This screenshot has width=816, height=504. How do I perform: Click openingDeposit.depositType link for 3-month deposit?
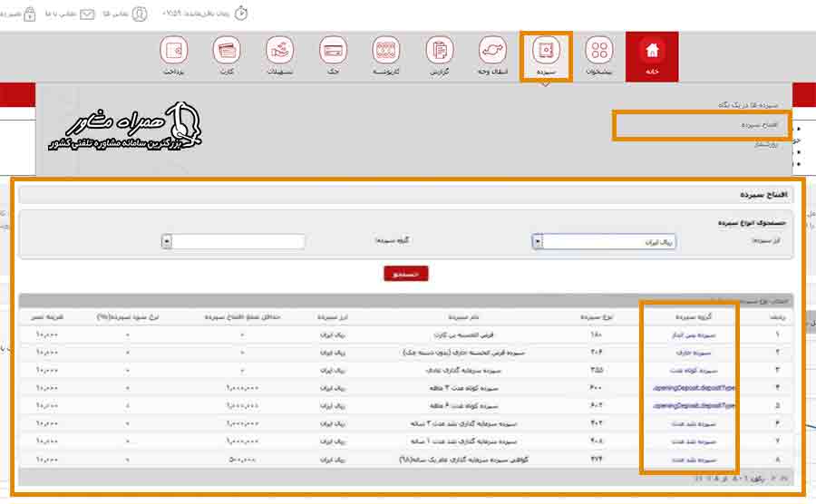coord(694,389)
